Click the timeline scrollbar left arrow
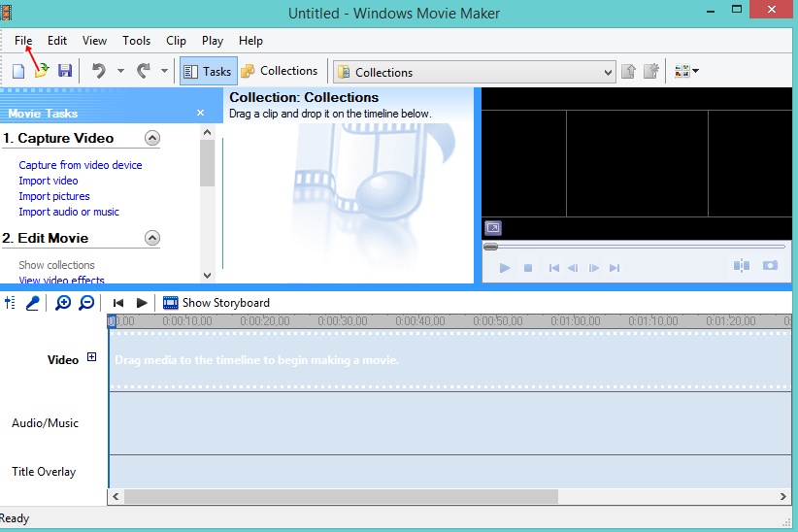Screen dimensions: 798x532 point(116,497)
